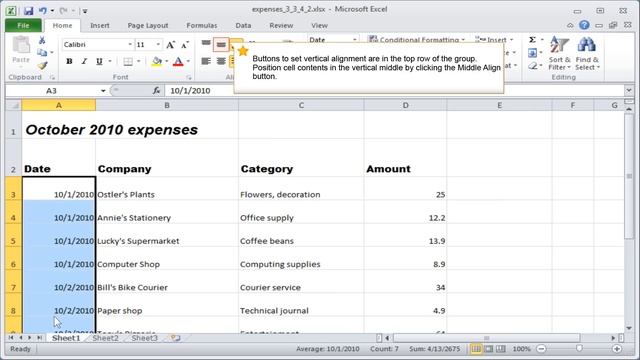This screenshot has height=360, width=640.
Task: Click the Cut scissors icon
Action: [42, 40]
